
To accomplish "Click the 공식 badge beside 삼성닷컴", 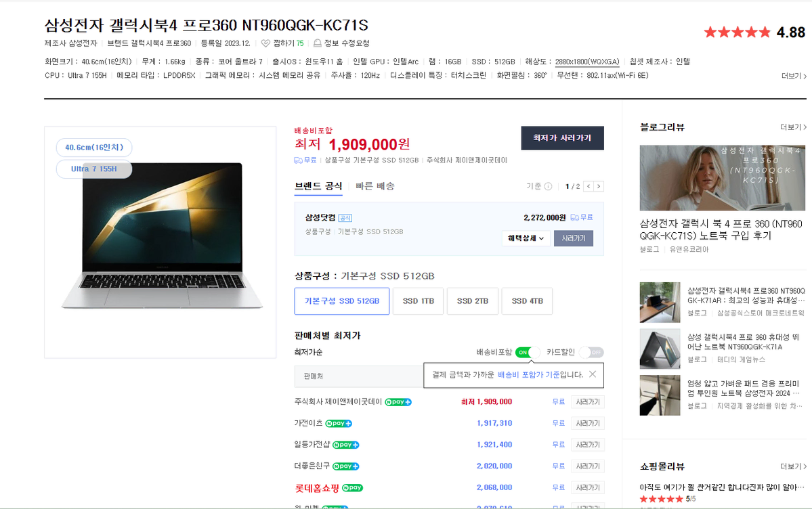I will tap(345, 218).
